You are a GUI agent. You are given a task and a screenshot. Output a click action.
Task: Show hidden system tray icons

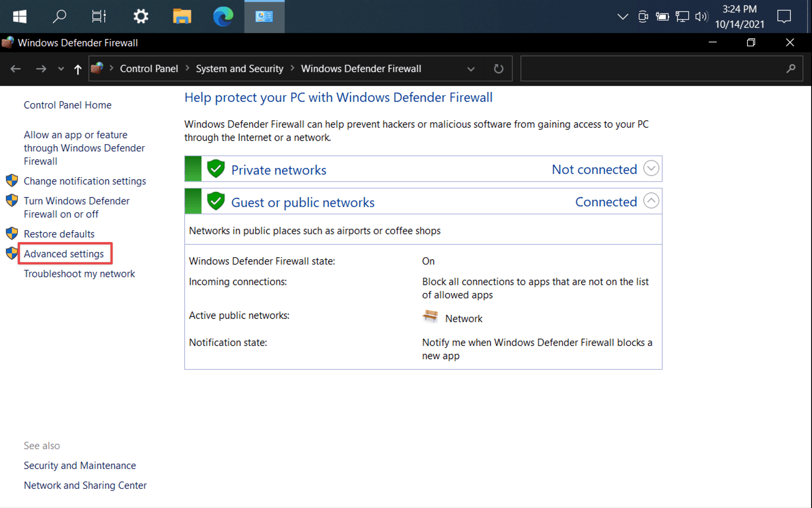[x=623, y=17]
